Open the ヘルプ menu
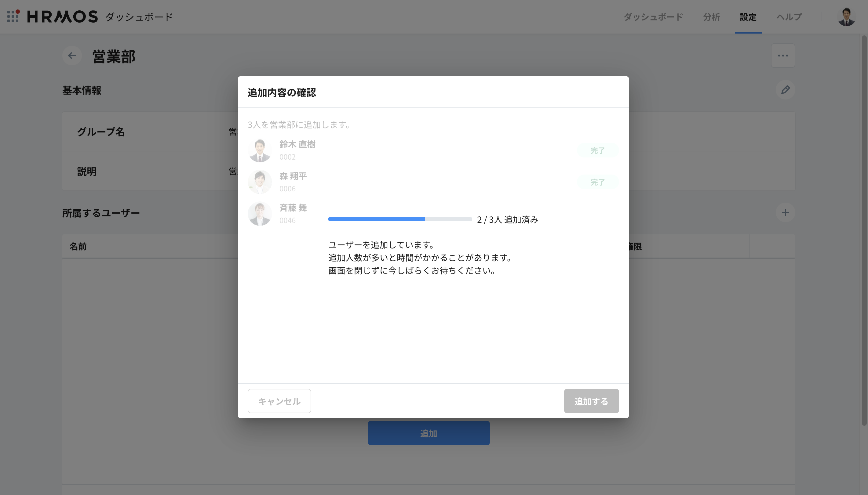Screen dimensions: 868x495 (789, 17)
